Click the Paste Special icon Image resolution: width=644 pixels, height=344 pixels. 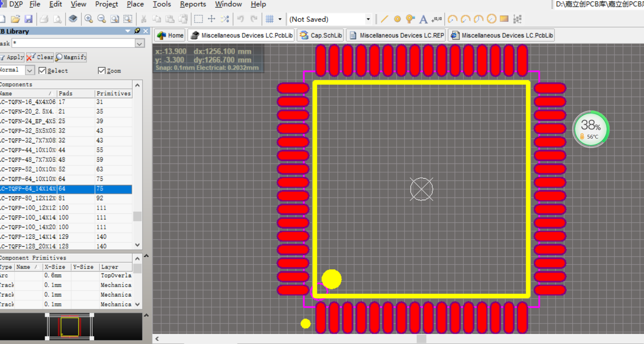pos(183,19)
